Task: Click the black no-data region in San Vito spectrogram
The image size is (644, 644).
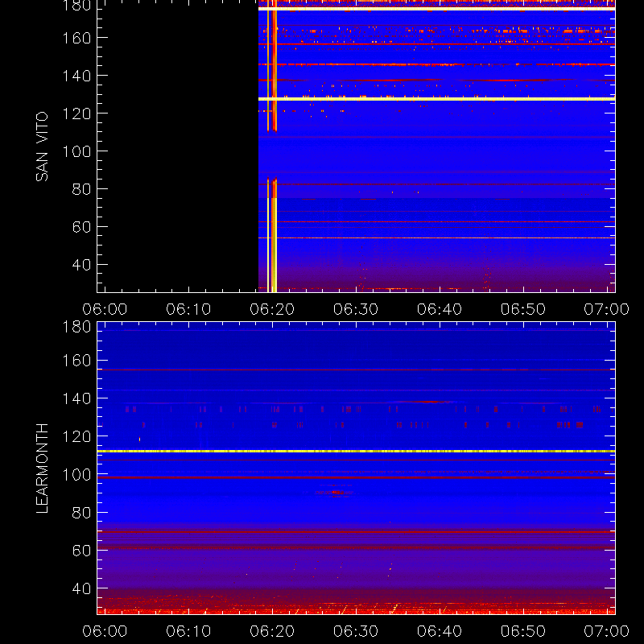Action: tap(178, 146)
